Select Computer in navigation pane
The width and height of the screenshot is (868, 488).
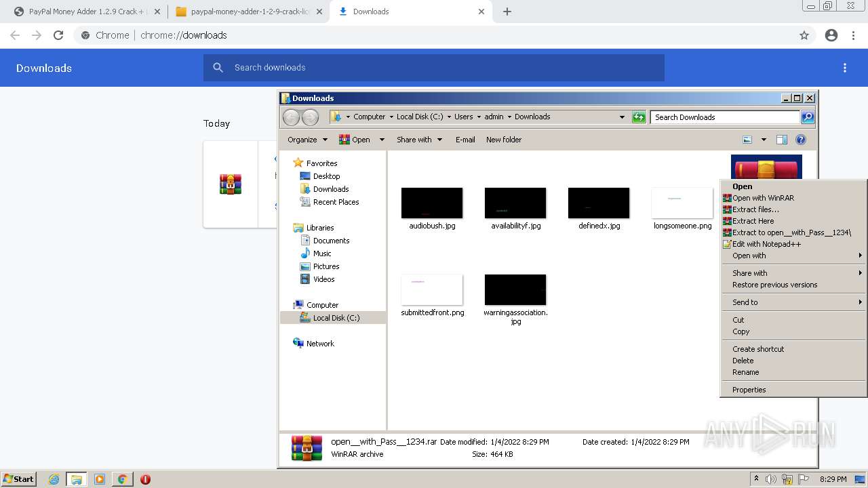pos(322,305)
